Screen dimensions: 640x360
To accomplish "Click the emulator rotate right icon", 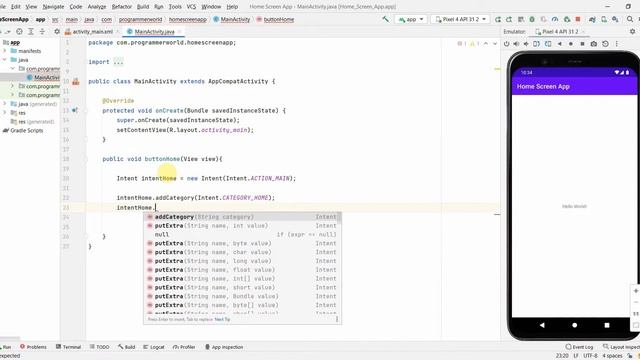I will click(548, 44).
